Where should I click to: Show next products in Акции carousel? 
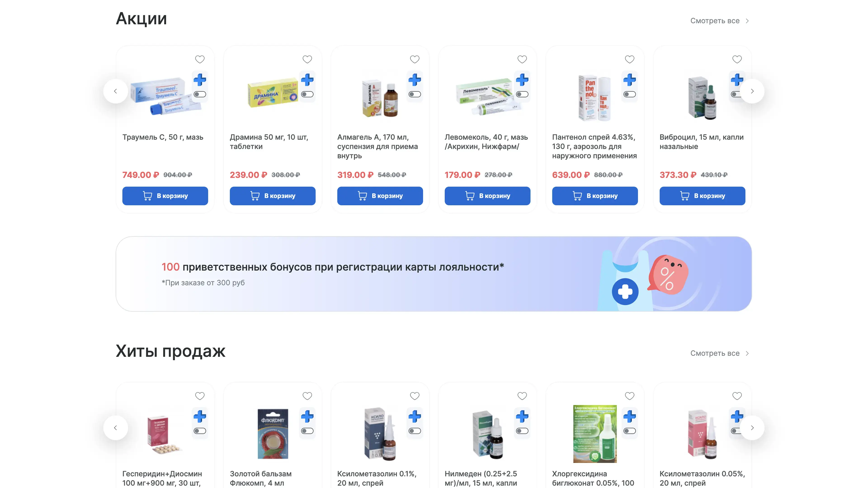pyautogui.click(x=752, y=91)
